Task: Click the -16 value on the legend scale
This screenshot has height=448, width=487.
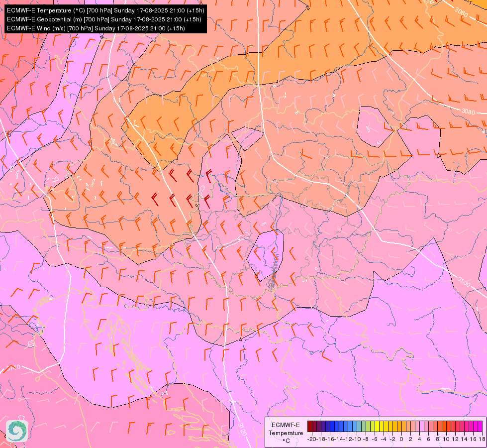Action: (x=330, y=439)
